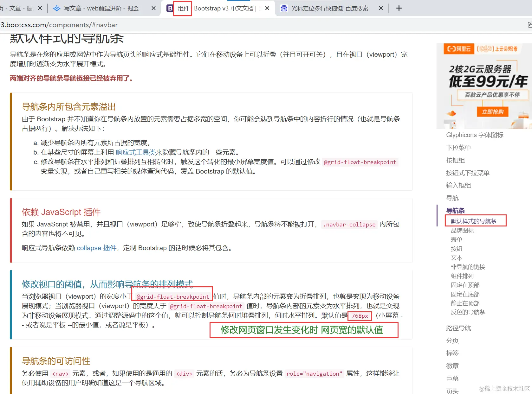Screen dimensions: 532x394
Task: Go to 标签 in sidebar
Action: click(452, 353)
